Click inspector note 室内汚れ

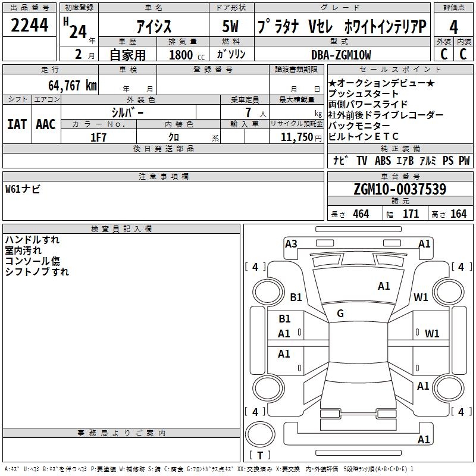23,250
